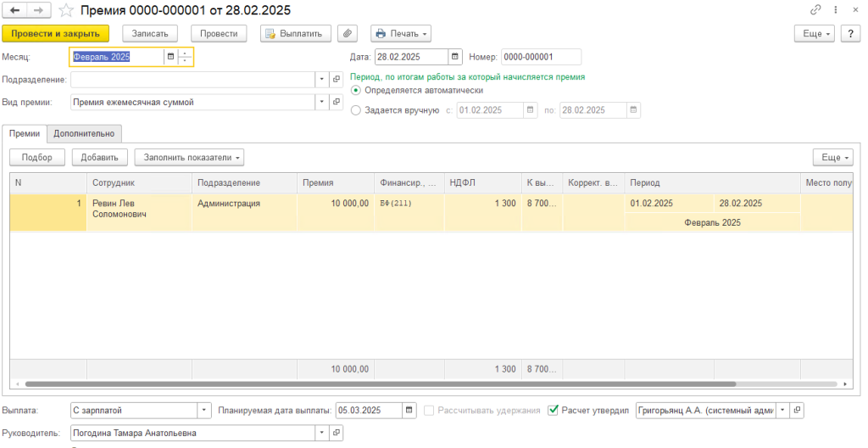868x448 pixels.
Task: Grab the table horizontal scrollbar thumb
Action: [x=381, y=384]
